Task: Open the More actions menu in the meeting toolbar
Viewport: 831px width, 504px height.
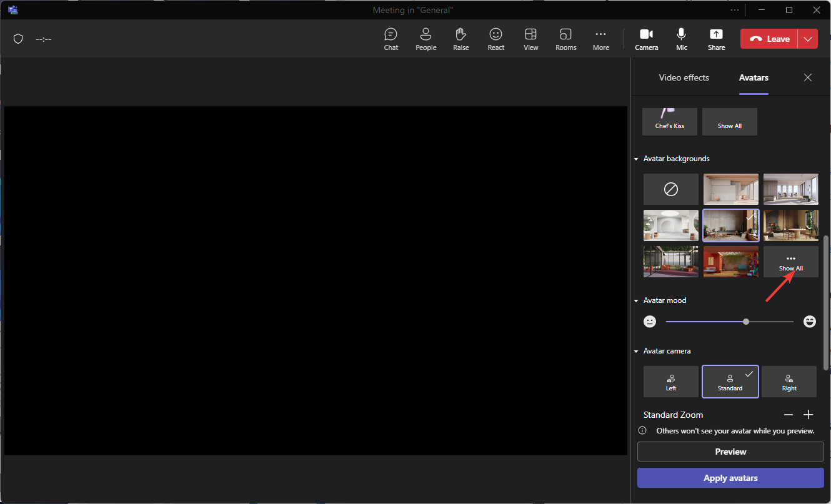Action: click(601, 39)
